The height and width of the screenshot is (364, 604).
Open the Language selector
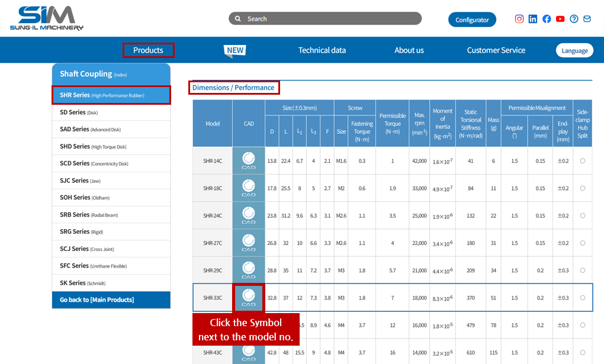[574, 50]
